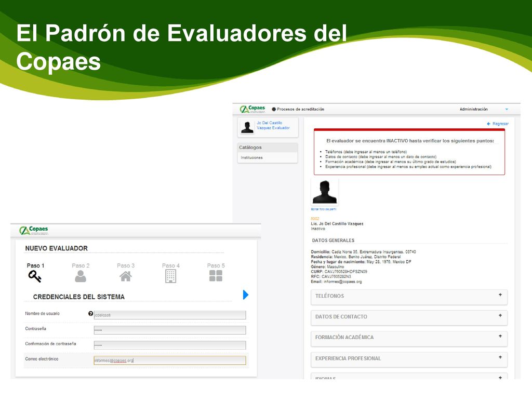The height and width of the screenshot is (399, 532).
Task: Click the DATOS DE CONTACTO header
Action: (409, 317)
